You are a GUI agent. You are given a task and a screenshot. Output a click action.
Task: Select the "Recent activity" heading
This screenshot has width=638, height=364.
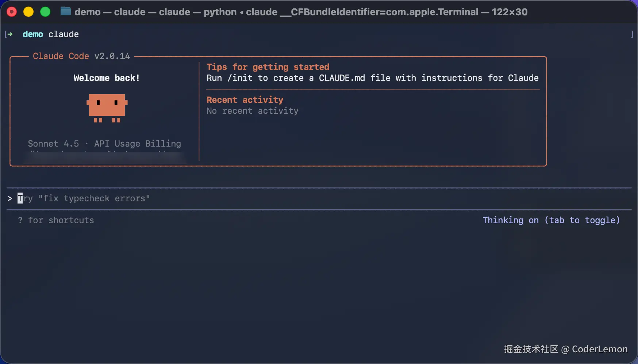[245, 100]
